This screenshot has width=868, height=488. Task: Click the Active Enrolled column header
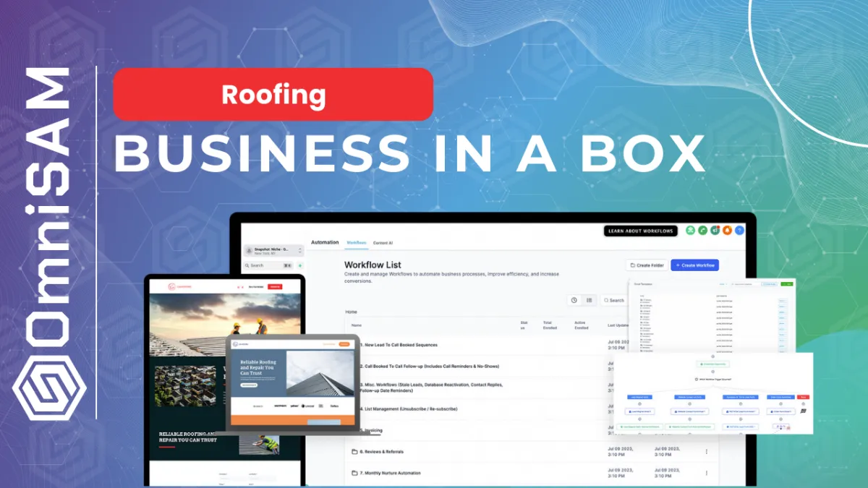pos(582,325)
